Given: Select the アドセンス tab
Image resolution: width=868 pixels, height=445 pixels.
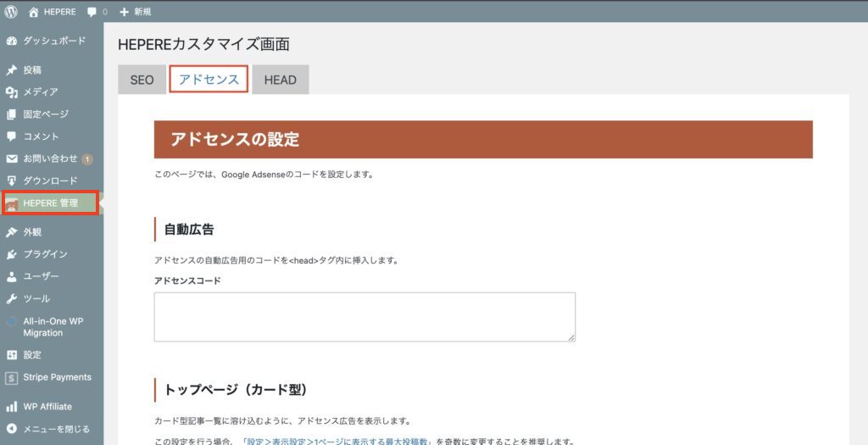Looking at the screenshot, I should coord(209,79).
